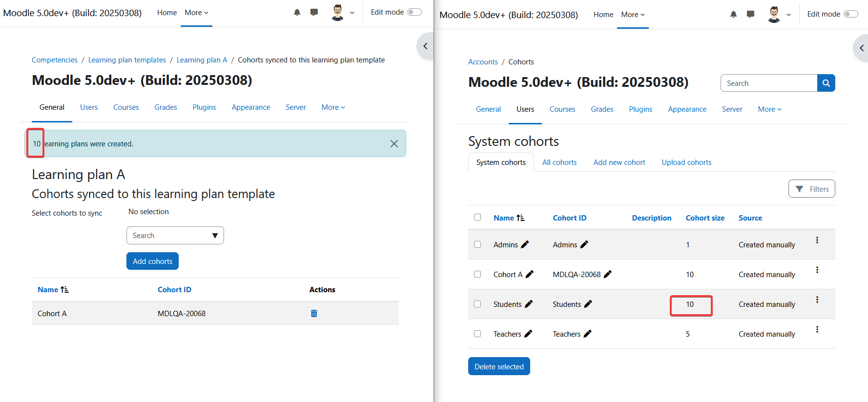Click into the cohort Search field
Image resolution: width=868 pixels, height=402 pixels.
[x=769, y=83]
